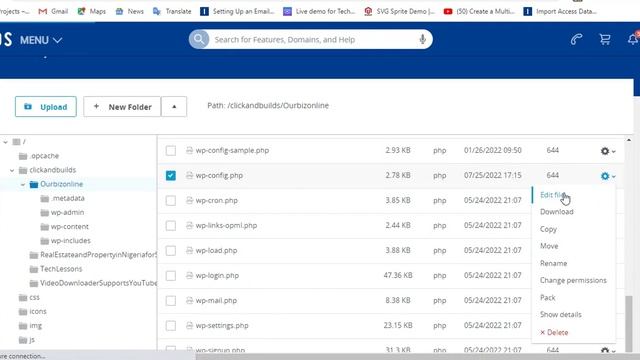Click the search magnifier icon
The height and width of the screenshot is (360, 640).
199,39
